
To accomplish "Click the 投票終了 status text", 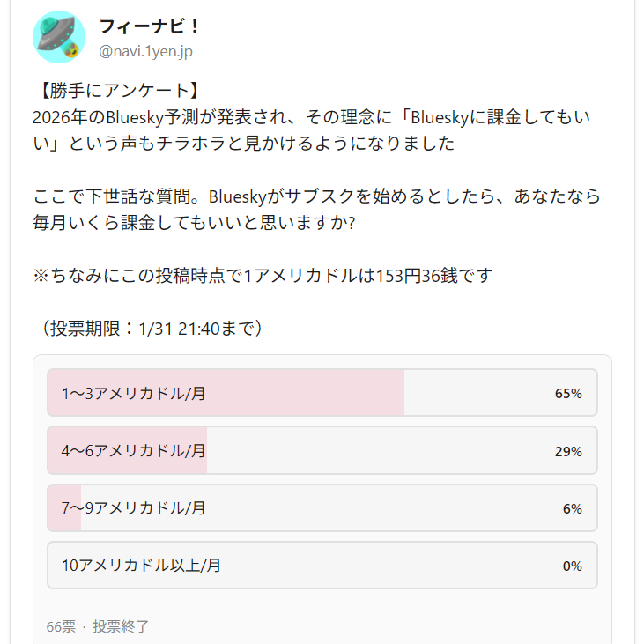I will [x=121, y=626].
